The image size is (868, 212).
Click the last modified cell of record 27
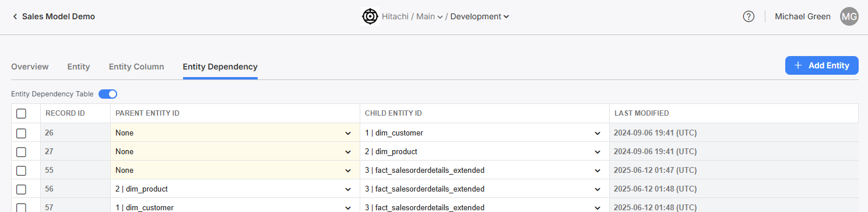(734, 152)
